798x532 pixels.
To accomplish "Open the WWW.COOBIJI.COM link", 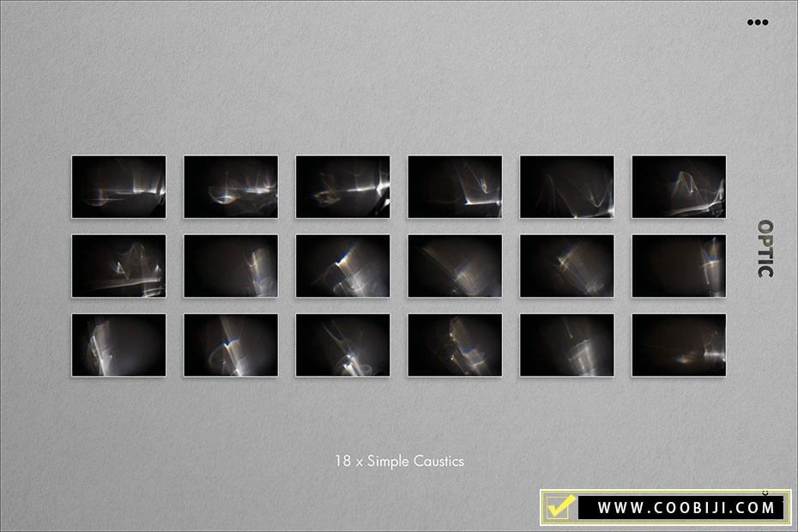I will [686, 508].
